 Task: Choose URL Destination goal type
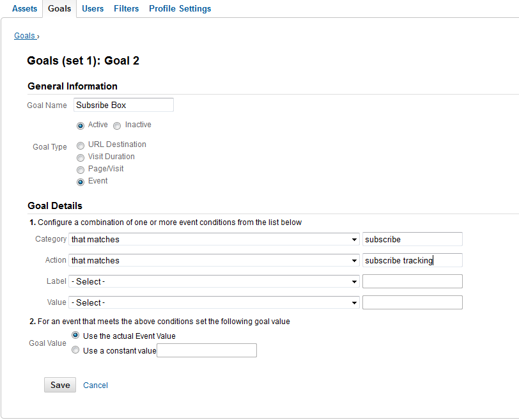coord(81,146)
